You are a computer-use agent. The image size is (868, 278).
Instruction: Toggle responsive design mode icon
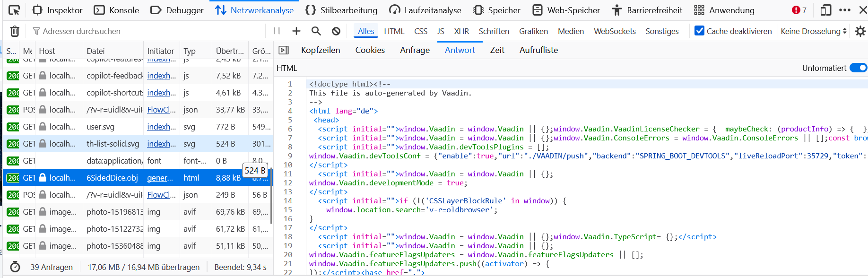pos(826,10)
